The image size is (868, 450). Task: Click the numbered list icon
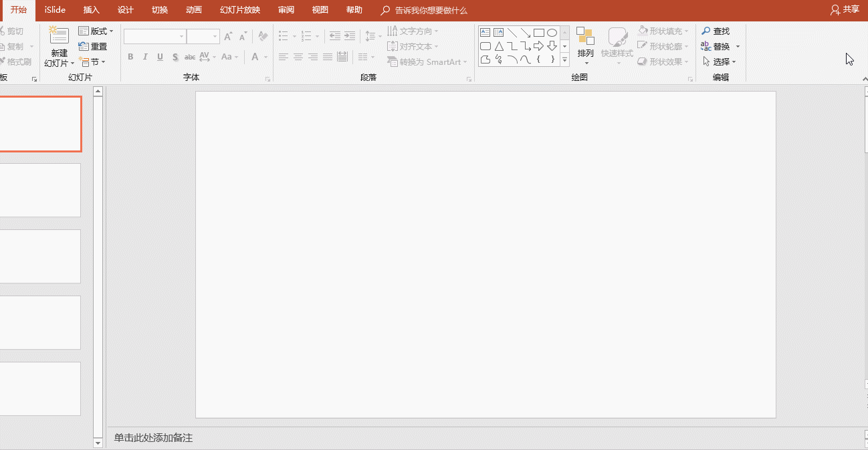pos(306,36)
